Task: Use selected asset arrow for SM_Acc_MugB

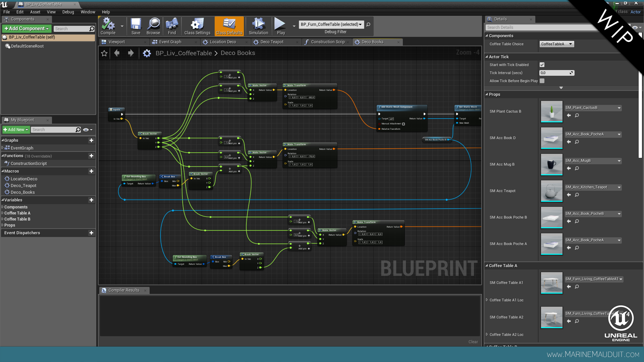Action: (569, 168)
